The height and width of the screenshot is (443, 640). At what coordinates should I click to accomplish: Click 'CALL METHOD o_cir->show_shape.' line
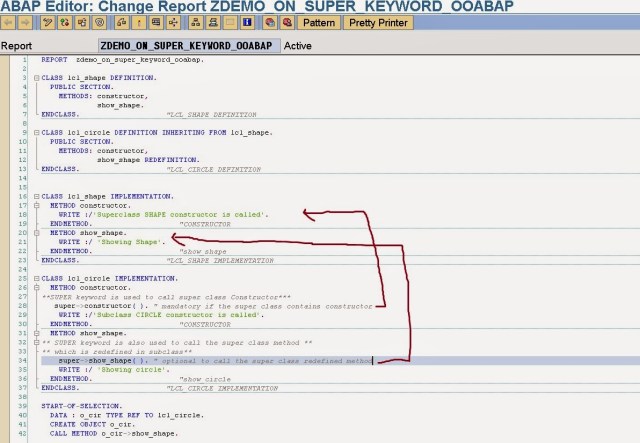[x=114, y=433]
